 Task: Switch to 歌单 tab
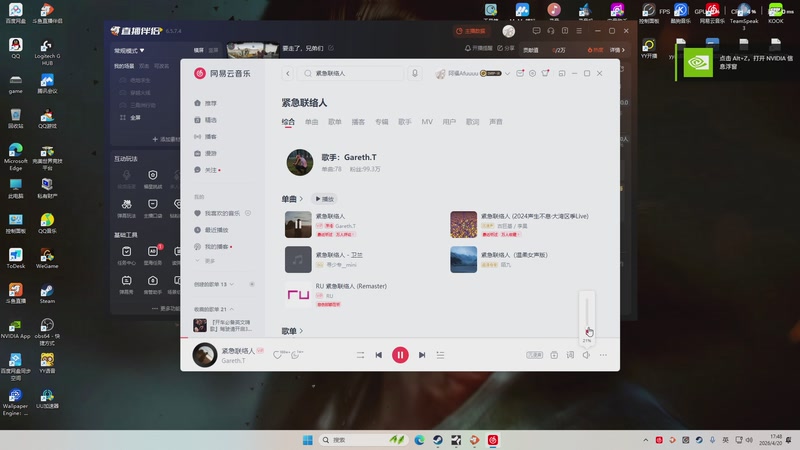click(335, 122)
